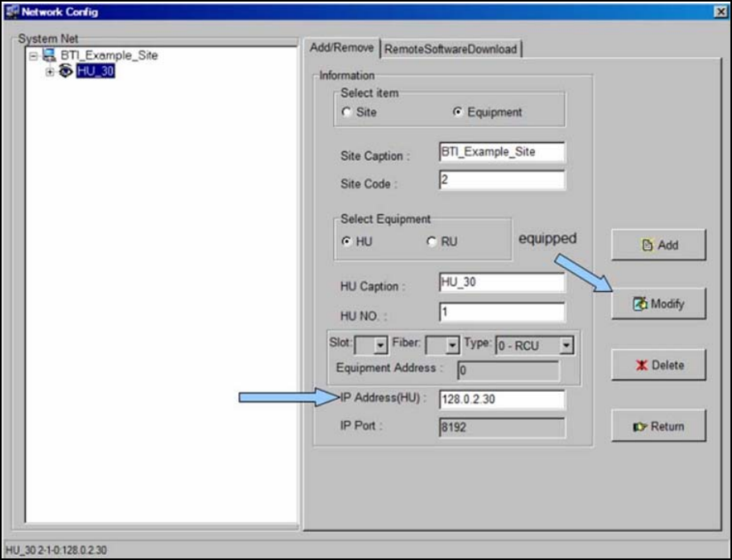Click the Modify button

pos(658,303)
